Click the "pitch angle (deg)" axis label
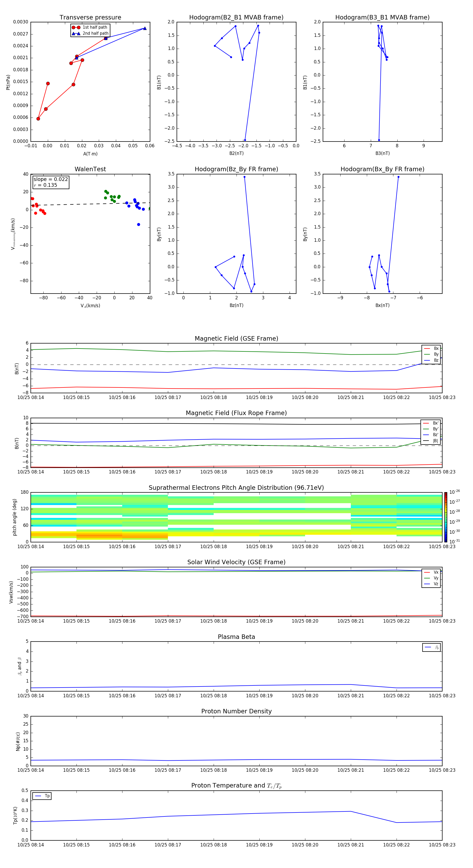This screenshot has width=473, height=868. tap(14, 517)
